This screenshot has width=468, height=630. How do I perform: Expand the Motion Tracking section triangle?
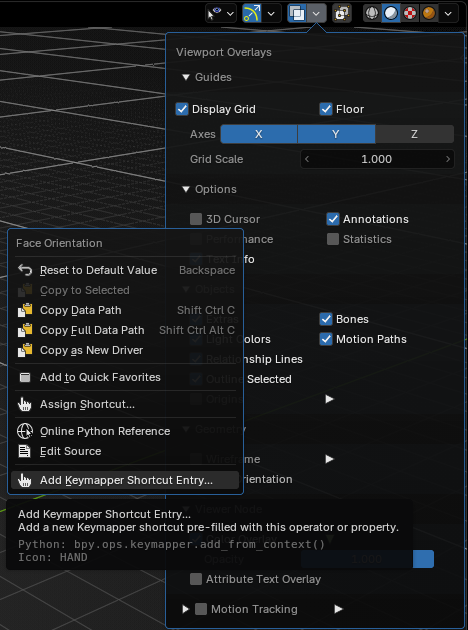185,609
